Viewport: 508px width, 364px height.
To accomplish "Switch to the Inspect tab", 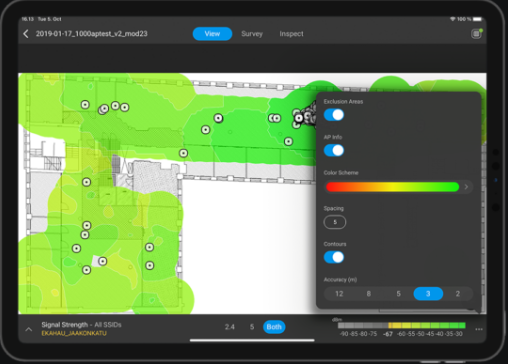I will [x=291, y=34].
